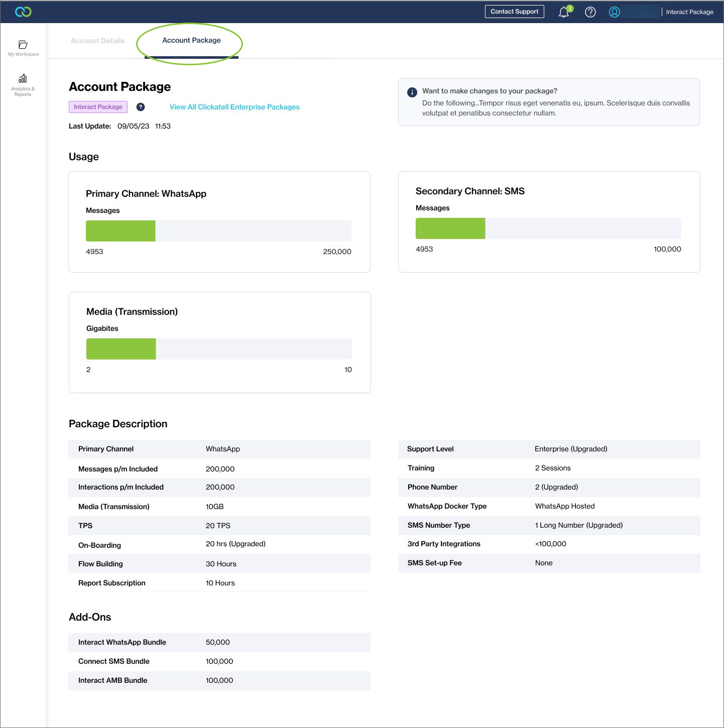This screenshot has width=724, height=728.
Task: Open the notifications bell
Action: (564, 12)
